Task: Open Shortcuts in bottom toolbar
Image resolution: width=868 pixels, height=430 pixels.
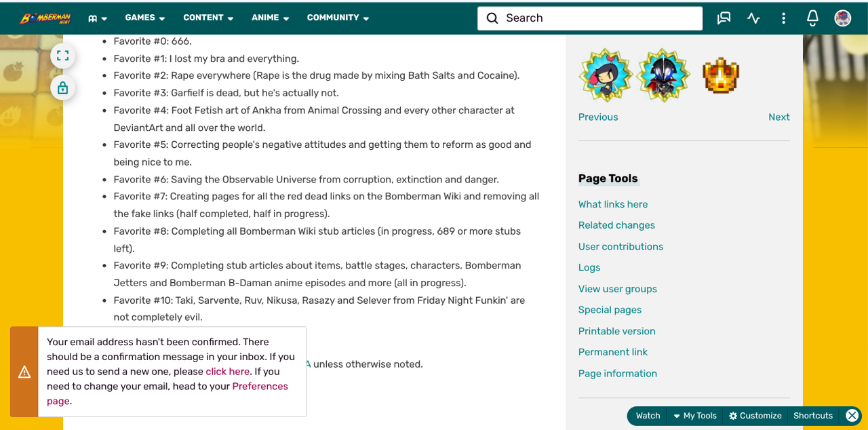Action: pos(813,416)
